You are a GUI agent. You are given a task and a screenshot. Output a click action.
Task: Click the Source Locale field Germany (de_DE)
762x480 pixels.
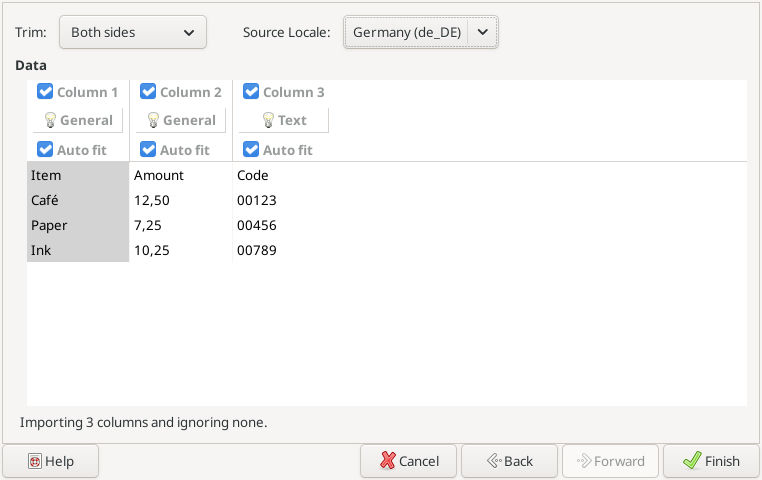coord(406,32)
